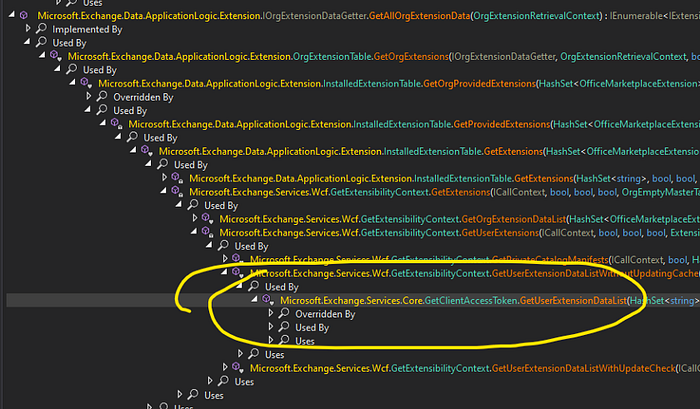Expand the GetPrivateCatalogManifests node

tap(225, 259)
